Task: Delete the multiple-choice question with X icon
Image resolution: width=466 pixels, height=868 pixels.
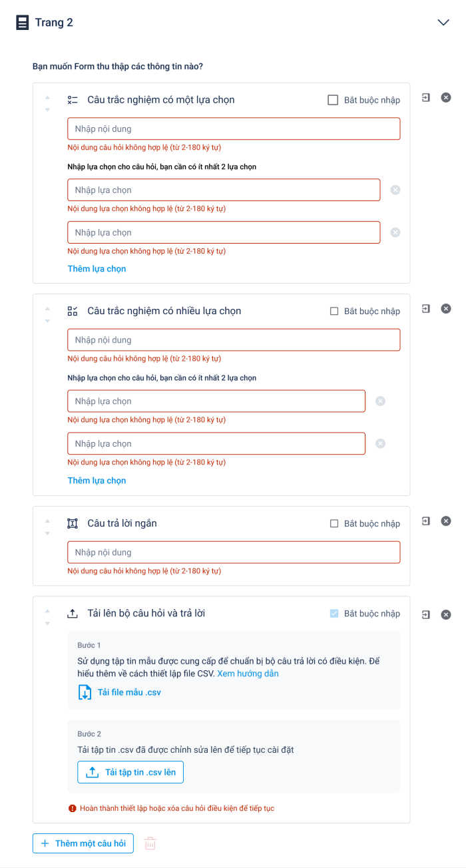Action: pos(446,309)
